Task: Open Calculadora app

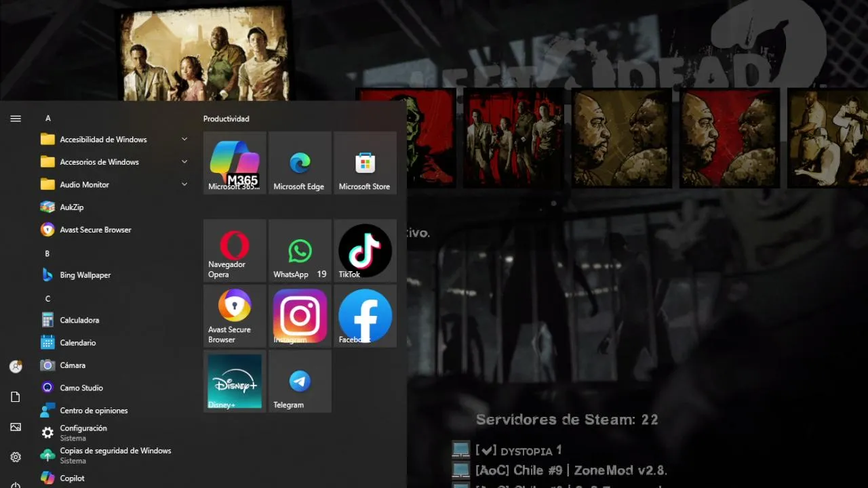Action: [115, 320]
